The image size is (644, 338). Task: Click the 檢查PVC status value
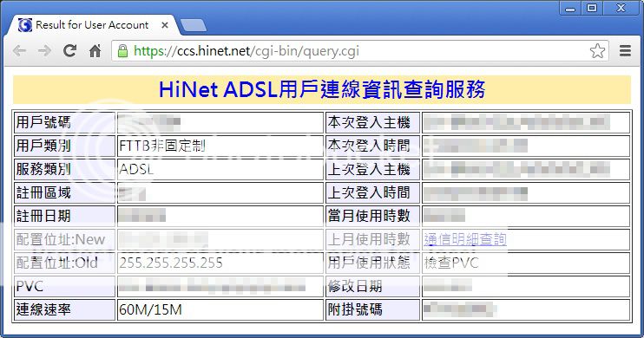451,263
